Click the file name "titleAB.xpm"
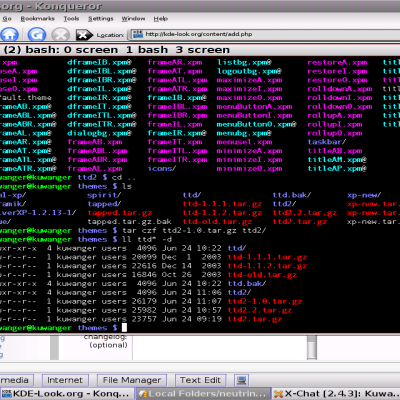Image resolution: width=400 pixels, height=400 pixels. [x=335, y=151]
